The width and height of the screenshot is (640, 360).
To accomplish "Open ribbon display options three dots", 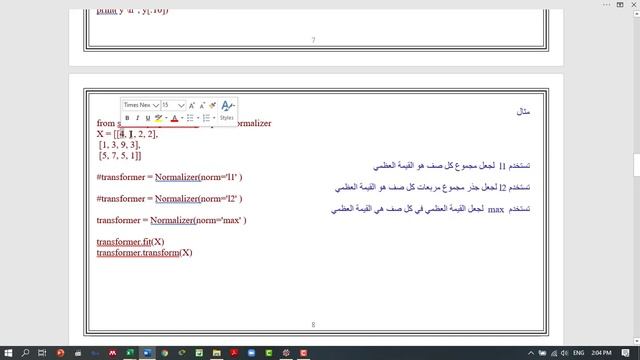I will (607, 4).
